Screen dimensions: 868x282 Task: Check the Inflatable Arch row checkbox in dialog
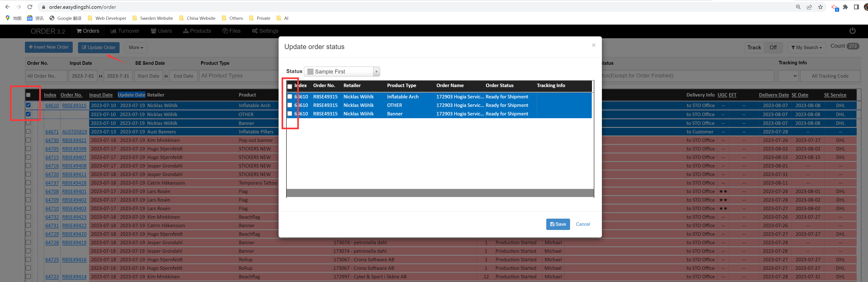click(289, 97)
